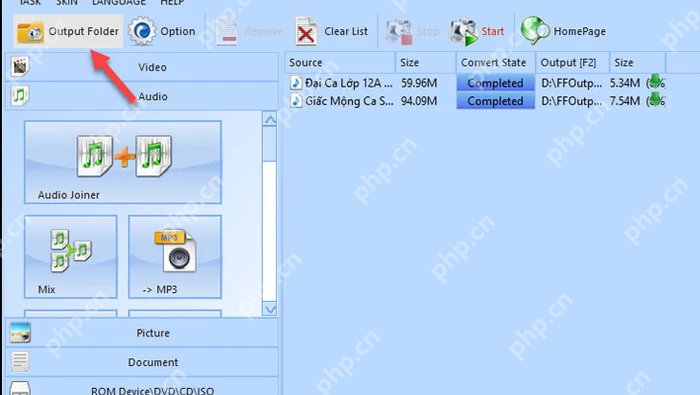Click the Size header after Output [F2]
Viewport: 700px width, 395px height.
point(638,62)
